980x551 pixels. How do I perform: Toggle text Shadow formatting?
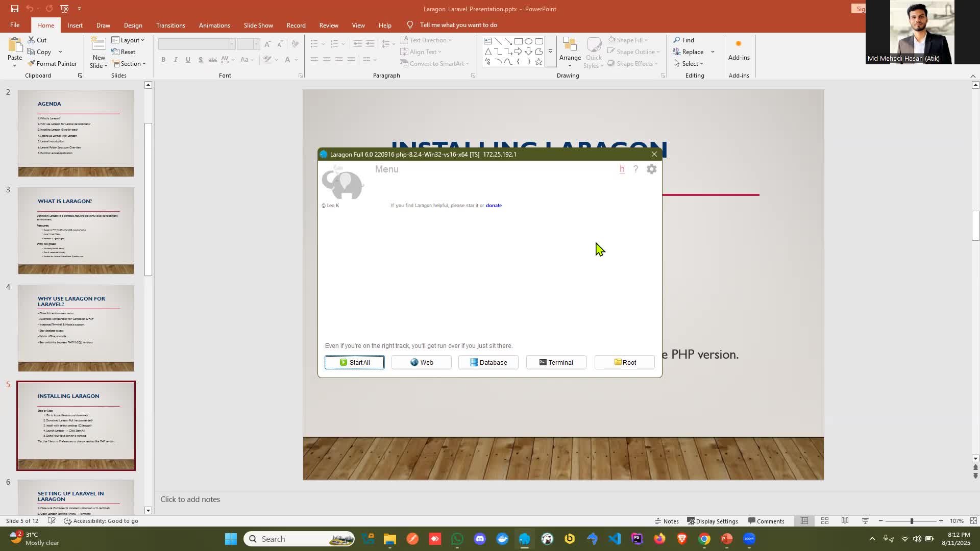click(201, 60)
